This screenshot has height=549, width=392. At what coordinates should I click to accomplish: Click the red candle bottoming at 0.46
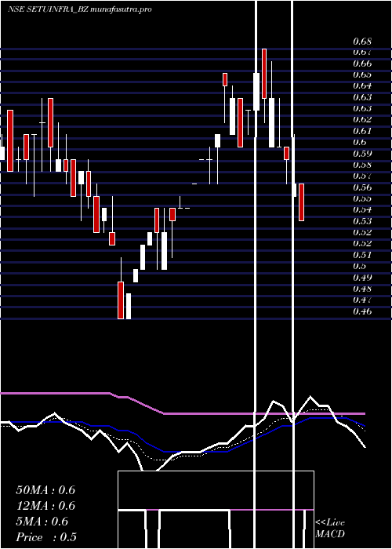click(x=121, y=300)
